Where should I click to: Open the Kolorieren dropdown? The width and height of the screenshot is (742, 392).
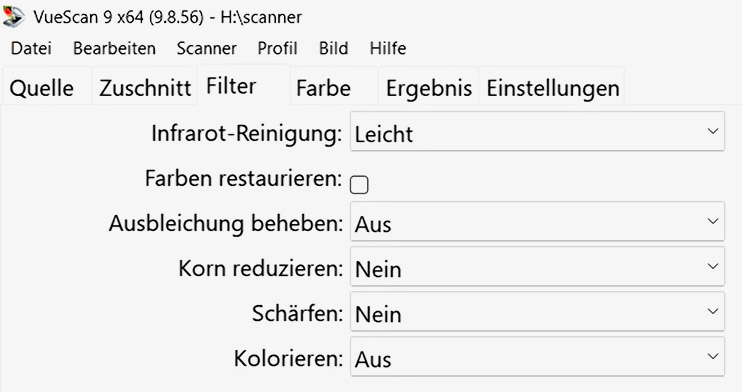(x=537, y=356)
